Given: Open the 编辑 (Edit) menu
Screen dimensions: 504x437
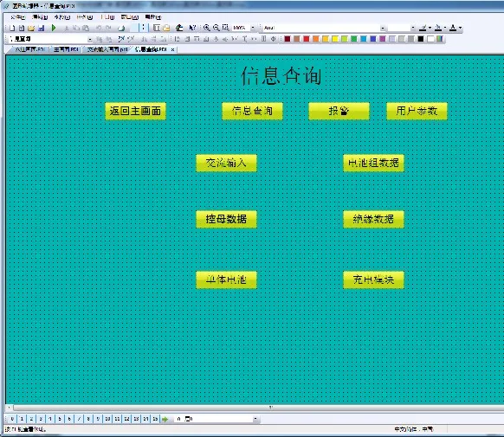Looking at the screenshot, I should (40, 17).
